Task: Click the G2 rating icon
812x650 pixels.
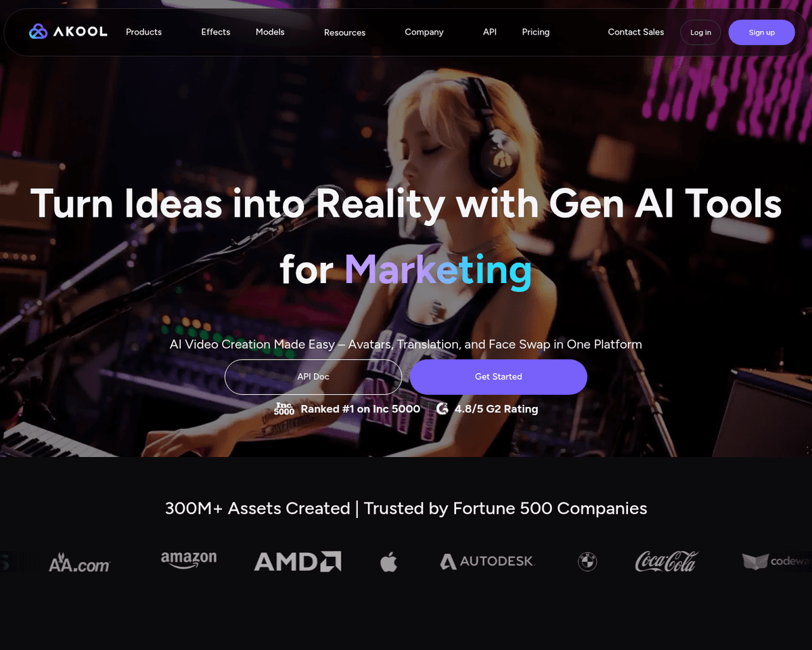Action: (443, 408)
